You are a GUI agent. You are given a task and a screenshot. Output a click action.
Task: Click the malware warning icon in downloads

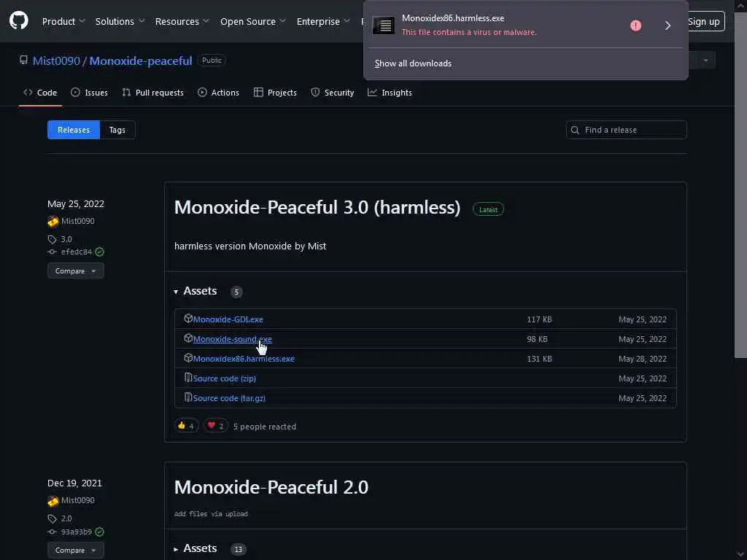[x=635, y=26]
